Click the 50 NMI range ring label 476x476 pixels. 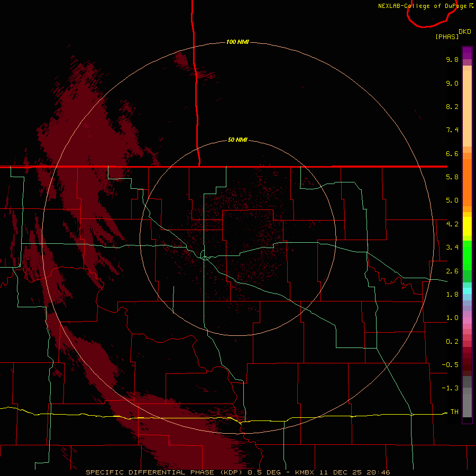(x=237, y=140)
